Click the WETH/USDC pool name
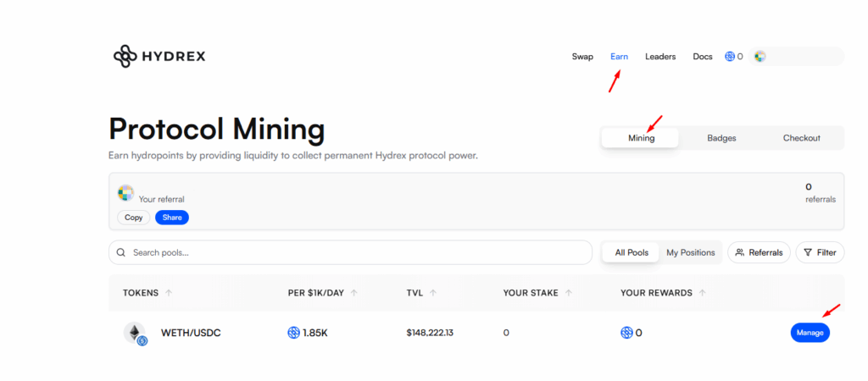This screenshot has height=381, width=868. tap(191, 334)
